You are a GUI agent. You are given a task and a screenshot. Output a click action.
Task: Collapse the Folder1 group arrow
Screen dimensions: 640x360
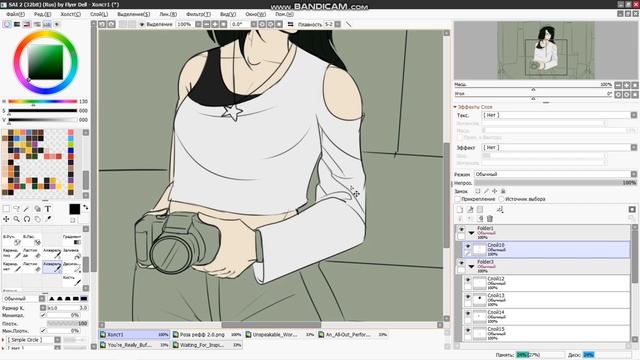(x=471, y=233)
